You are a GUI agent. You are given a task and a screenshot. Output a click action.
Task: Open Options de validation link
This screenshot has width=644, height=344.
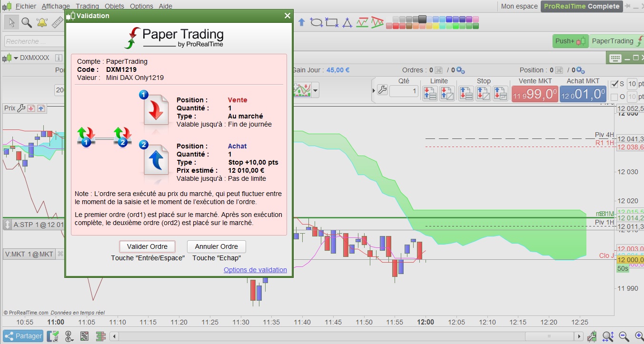(x=255, y=270)
